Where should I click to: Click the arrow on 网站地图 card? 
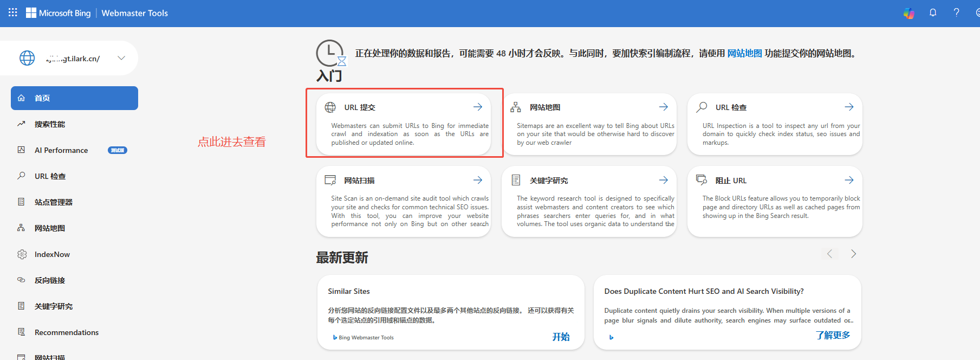tap(664, 107)
